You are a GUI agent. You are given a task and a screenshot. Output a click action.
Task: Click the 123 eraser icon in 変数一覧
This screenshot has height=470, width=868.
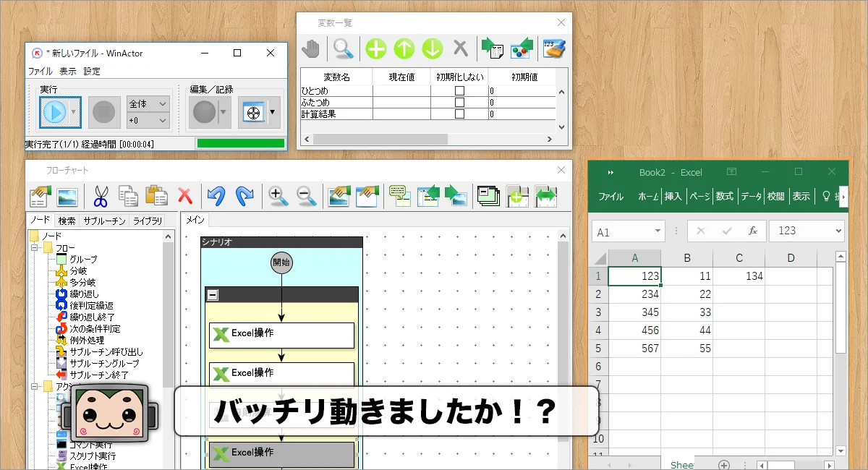(553, 48)
